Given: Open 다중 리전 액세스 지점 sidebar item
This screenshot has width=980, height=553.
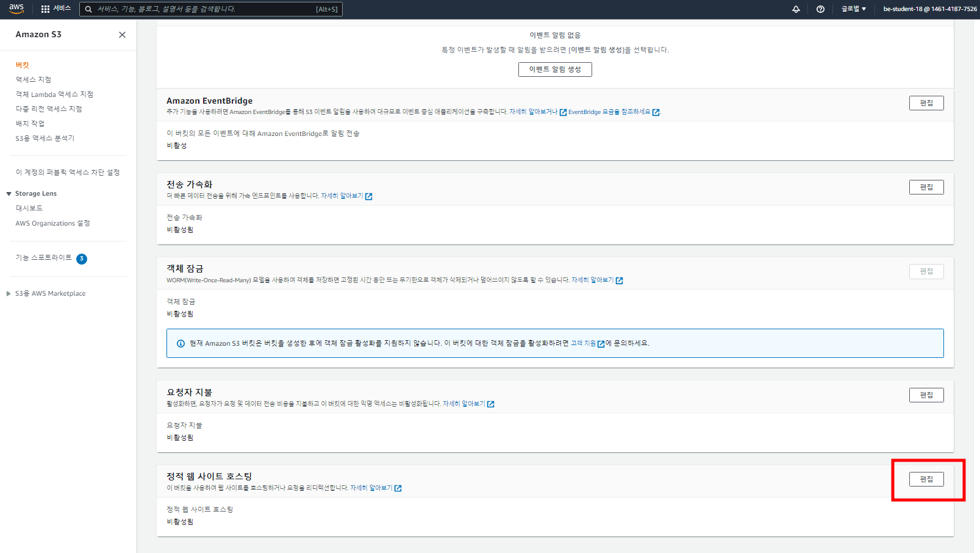Looking at the screenshot, I should (x=49, y=109).
